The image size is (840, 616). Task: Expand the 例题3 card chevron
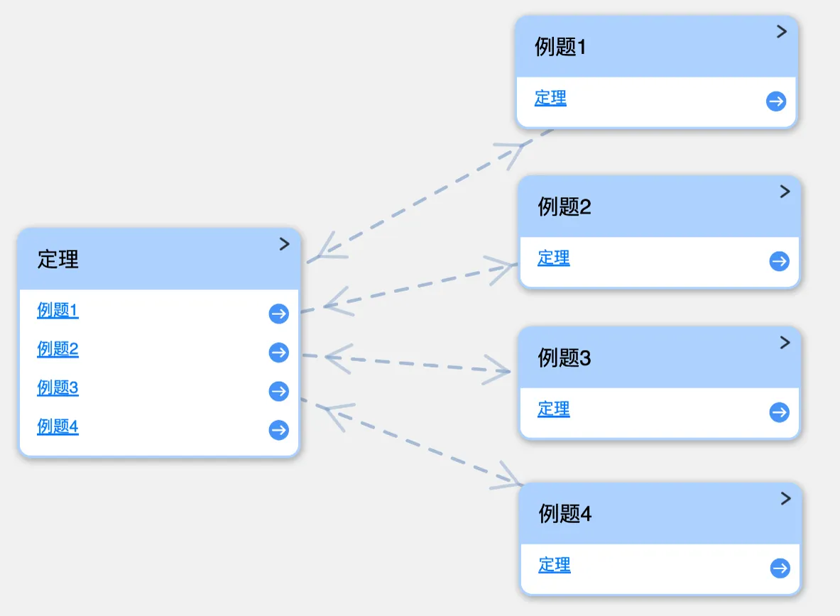tap(785, 342)
